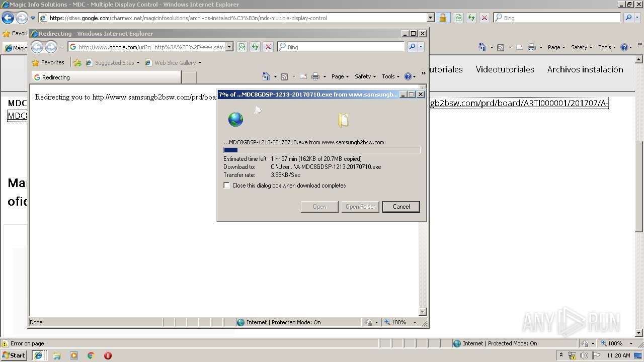Click Print icon in Redirecting window

315,76
